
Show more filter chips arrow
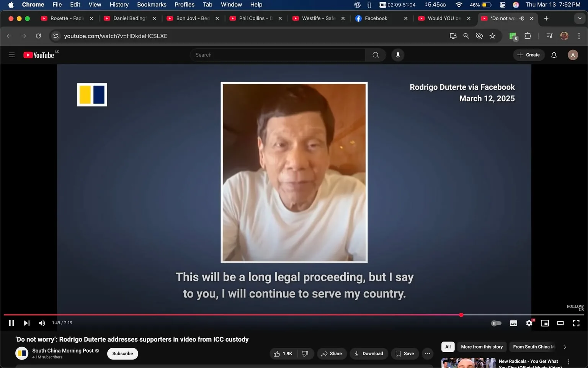(564, 347)
